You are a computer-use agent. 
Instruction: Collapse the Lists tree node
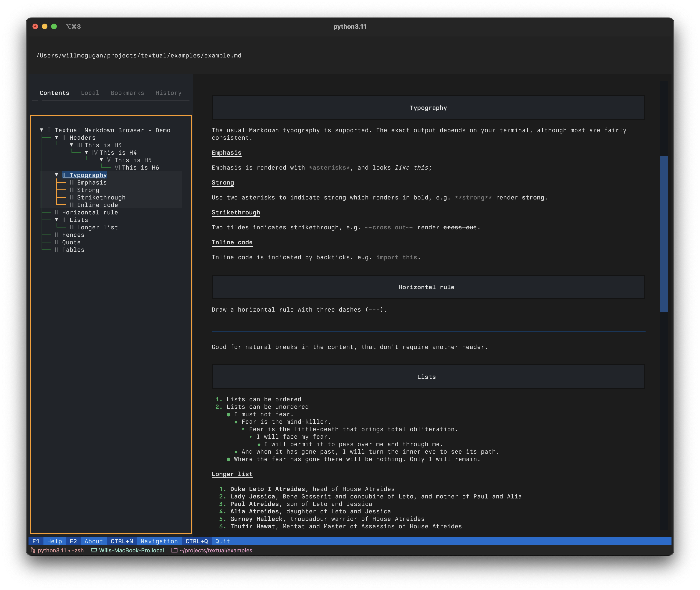pos(57,220)
